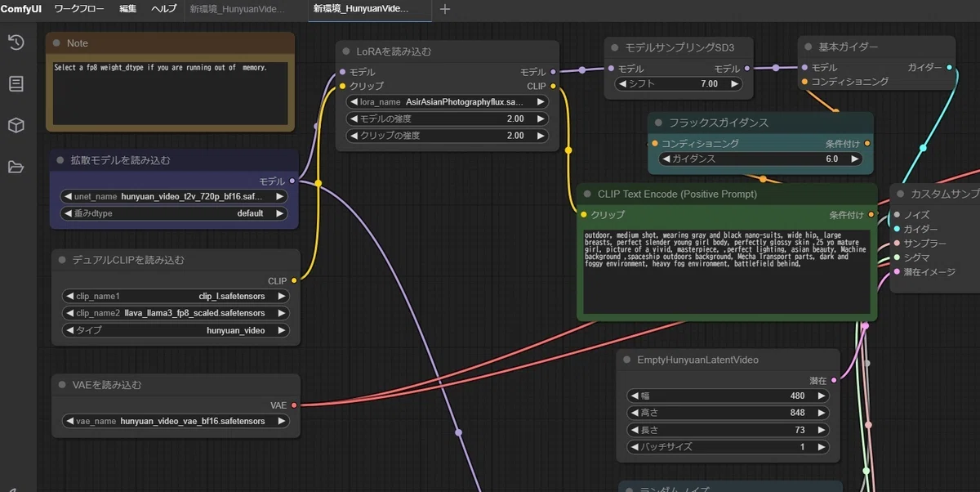This screenshot has height=492, width=980.
Task: Click クリップ input socket on CLIP Text Encode
Action: click(x=583, y=215)
